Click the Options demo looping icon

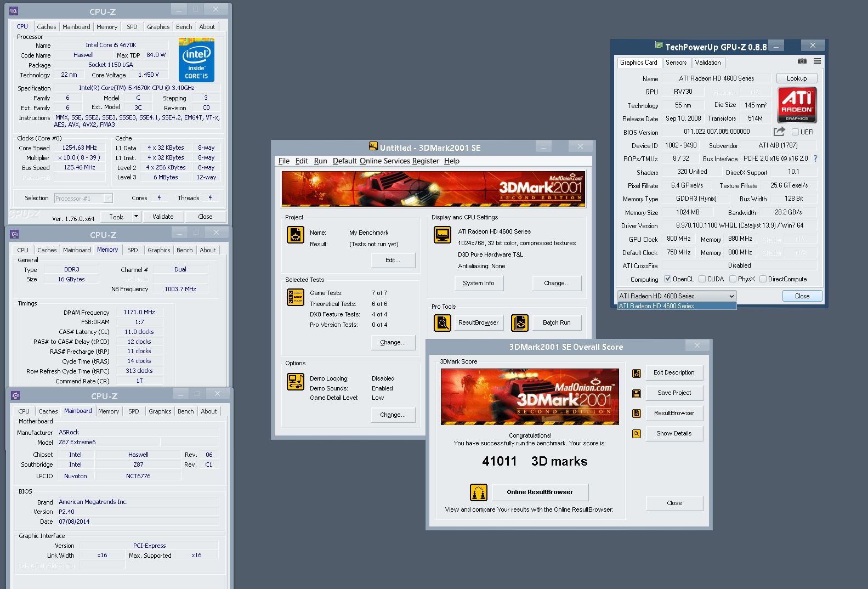(296, 382)
